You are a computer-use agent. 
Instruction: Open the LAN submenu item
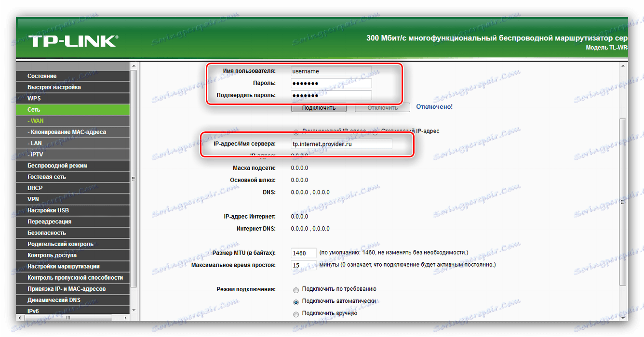73,143
